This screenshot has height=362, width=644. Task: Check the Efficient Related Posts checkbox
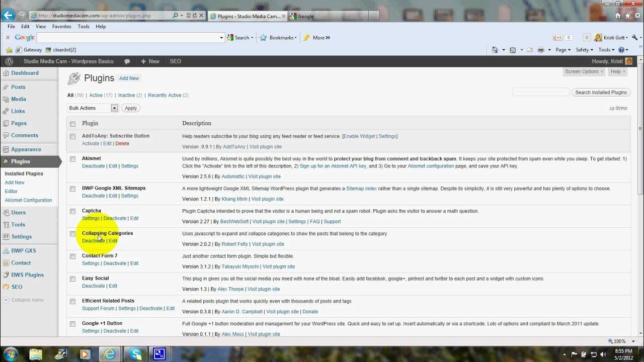tap(72, 301)
